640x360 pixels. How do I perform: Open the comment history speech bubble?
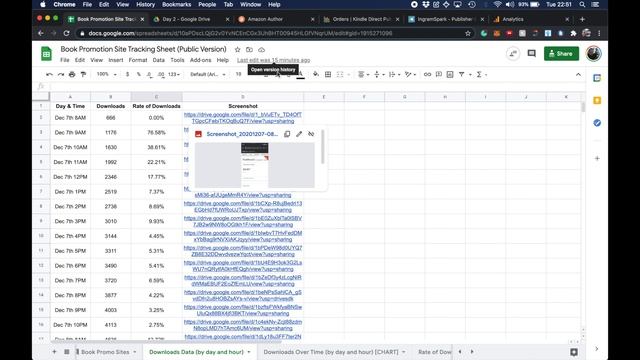click(531, 53)
